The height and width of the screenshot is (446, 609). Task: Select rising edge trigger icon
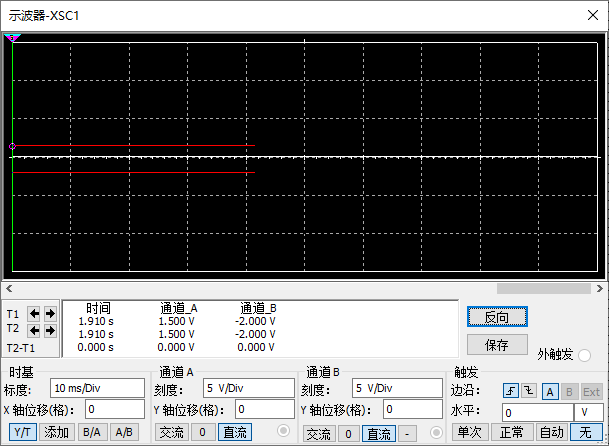tap(511, 391)
